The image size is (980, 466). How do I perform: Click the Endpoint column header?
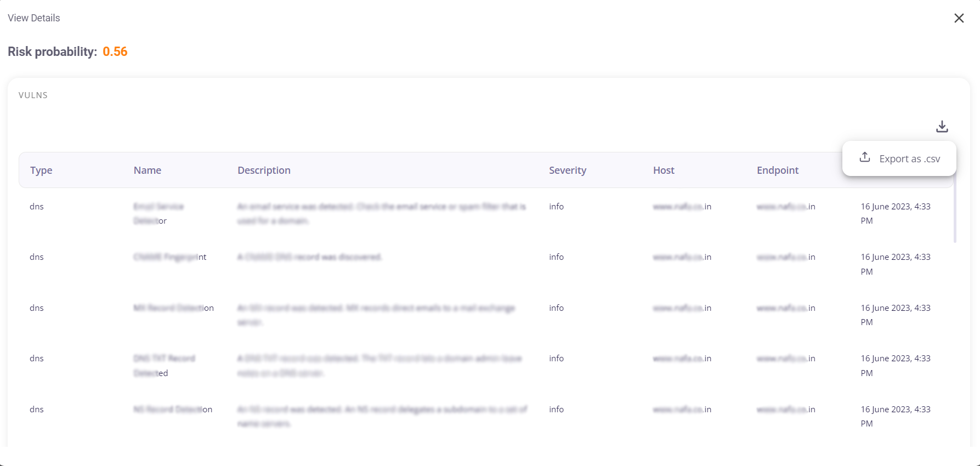click(778, 170)
